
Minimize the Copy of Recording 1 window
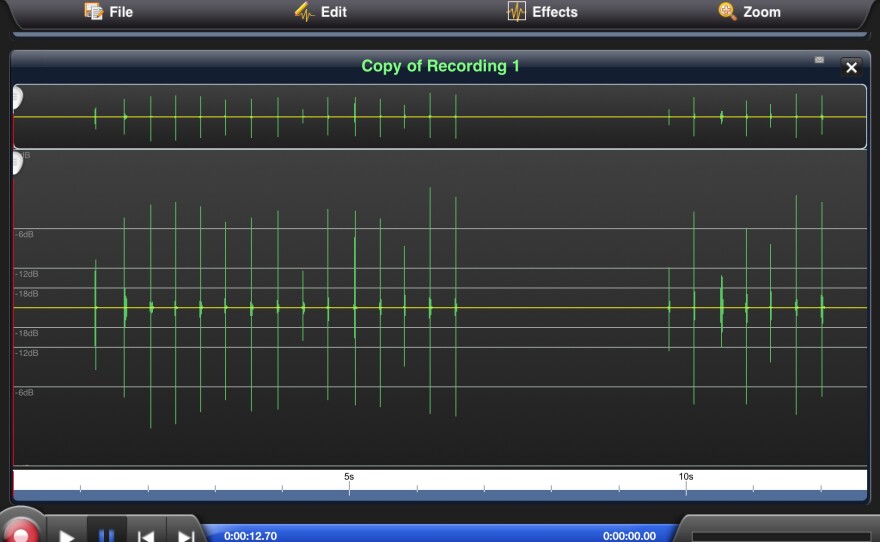click(820, 60)
